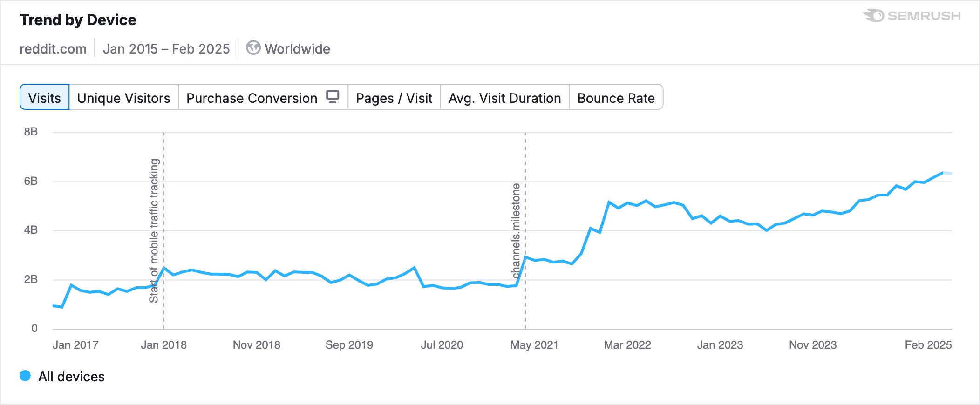Click the Jan 2018 axis label

[x=163, y=345]
